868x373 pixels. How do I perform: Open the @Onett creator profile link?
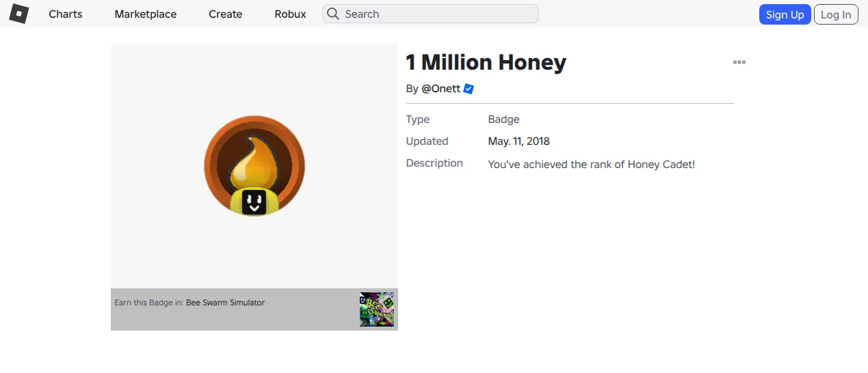pyautogui.click(x=440, y=89)
